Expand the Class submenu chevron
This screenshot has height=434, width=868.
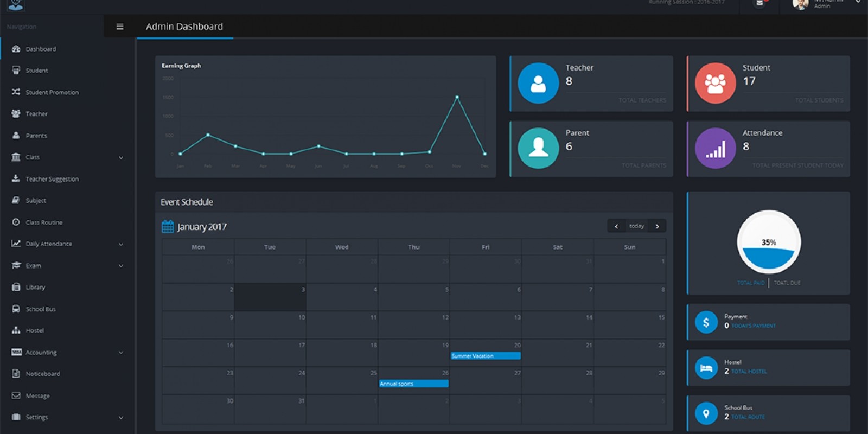point(121,157)
